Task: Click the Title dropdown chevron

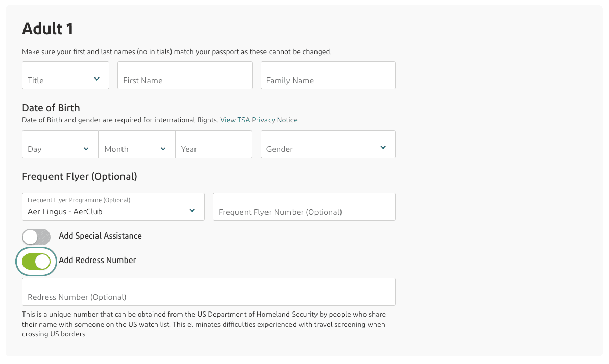Action: [96, 79]
